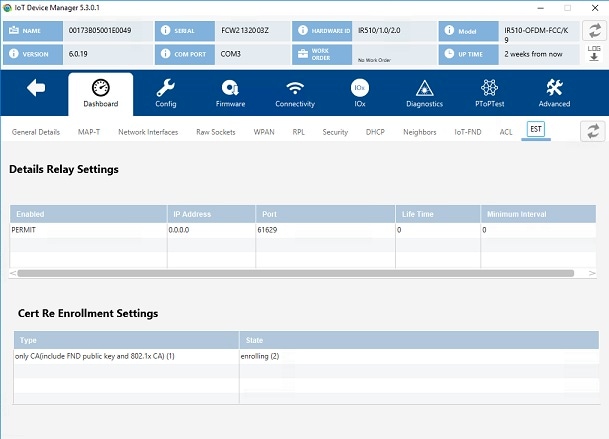This screenshot has width=609, height=439.
Task: Open the Config wrench section
Action: 166,93
